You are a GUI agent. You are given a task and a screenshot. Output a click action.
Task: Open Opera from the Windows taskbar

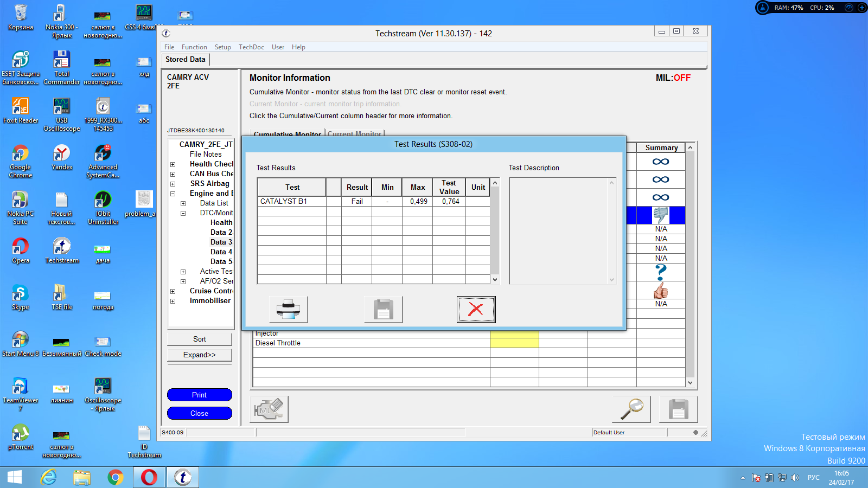pos(149,477)
